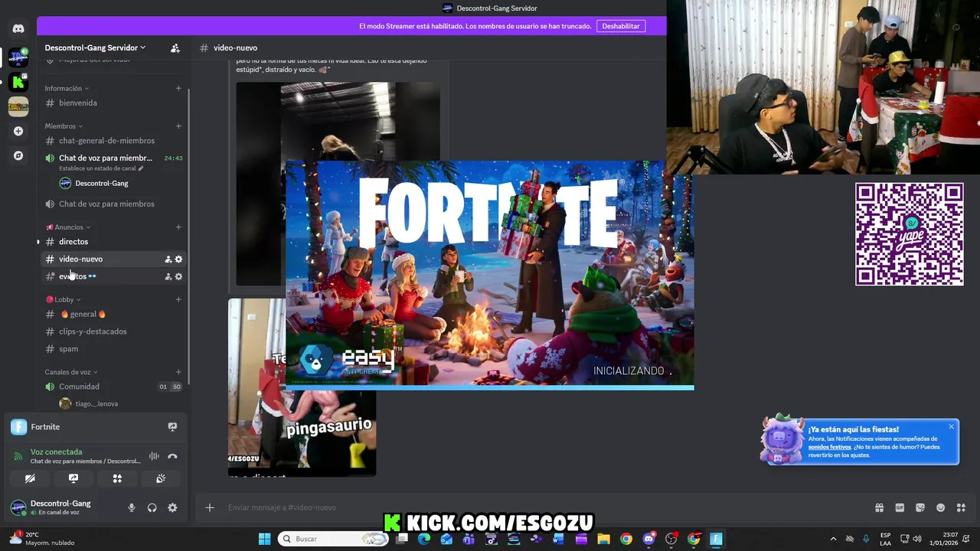Click message input Enviar mensaje a #video-nuevo

[x=536, y=507]
